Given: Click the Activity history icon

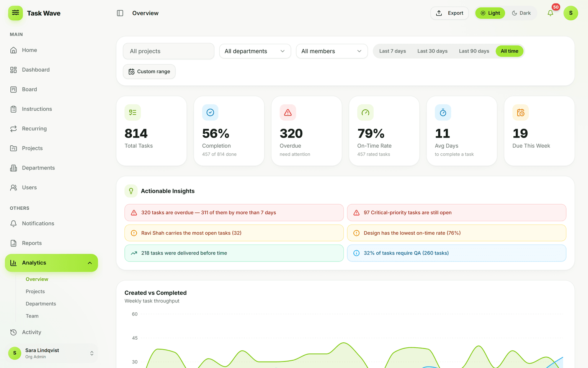Looking at the screenshot, I should 13,332.
